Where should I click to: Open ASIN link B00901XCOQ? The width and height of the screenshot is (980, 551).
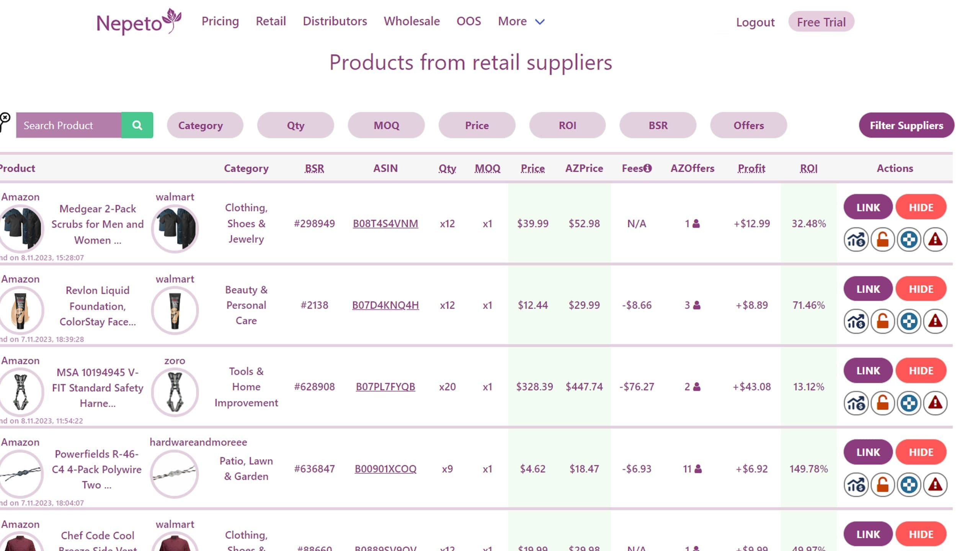tap(385, 469)
